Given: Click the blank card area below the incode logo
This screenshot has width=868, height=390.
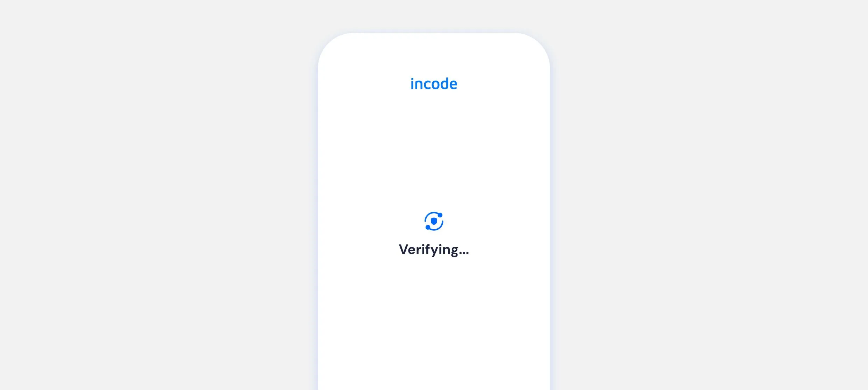Looking at the screenshot, I should click(434, 147).
